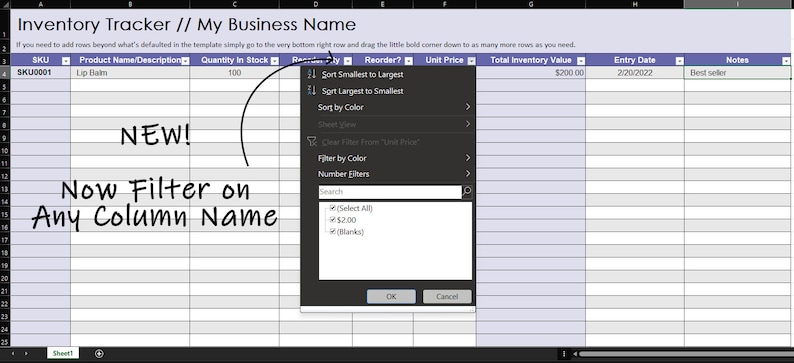This screenshot has height=363, width=794.
Task: Open the SKU column filter dropdown
Action: (65, 61)
